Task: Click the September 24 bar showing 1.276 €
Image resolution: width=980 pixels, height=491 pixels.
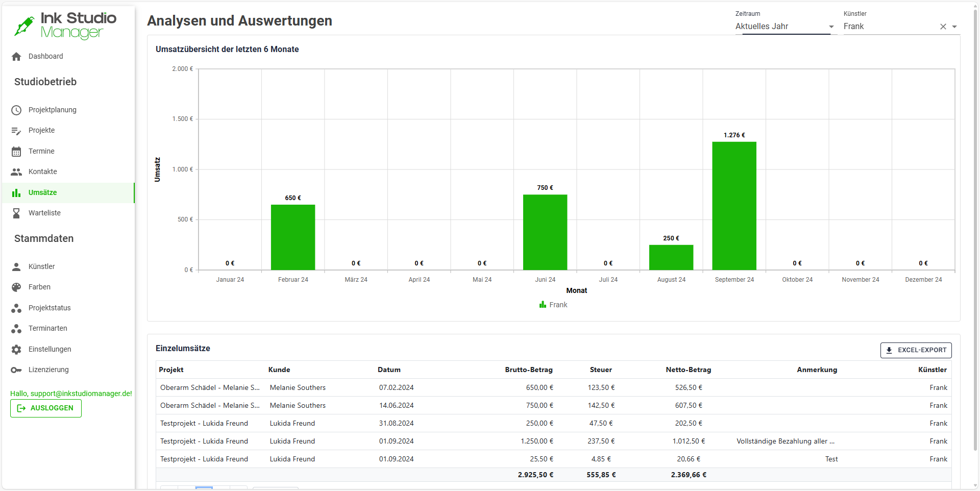Action: (x=734, y=206)
